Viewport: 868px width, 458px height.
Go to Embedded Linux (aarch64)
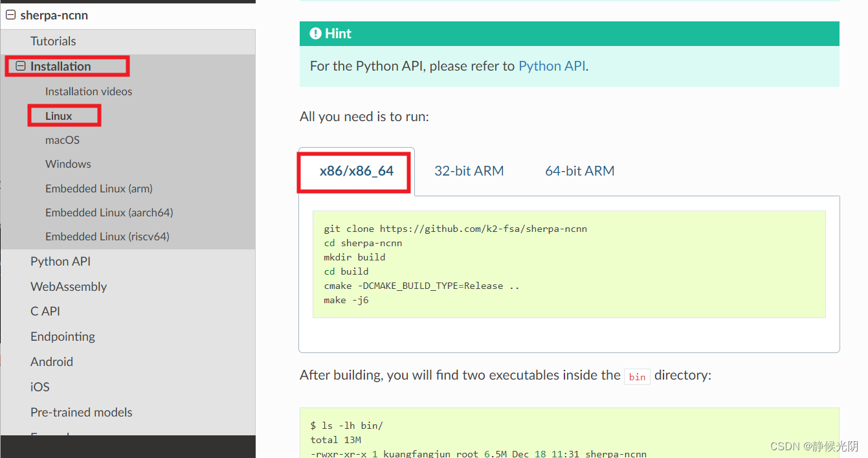[x=109, y=212]
